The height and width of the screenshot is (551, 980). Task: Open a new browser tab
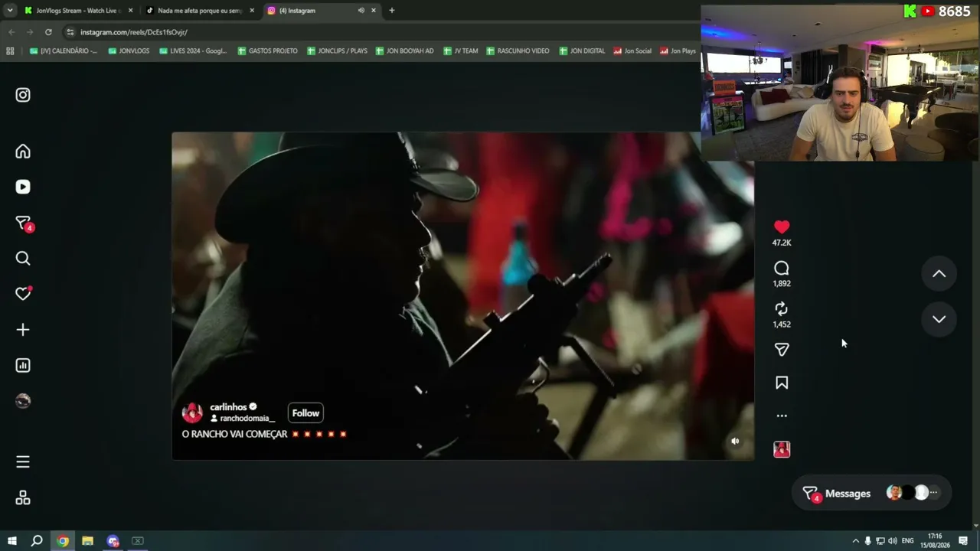[x=392, y=11]
